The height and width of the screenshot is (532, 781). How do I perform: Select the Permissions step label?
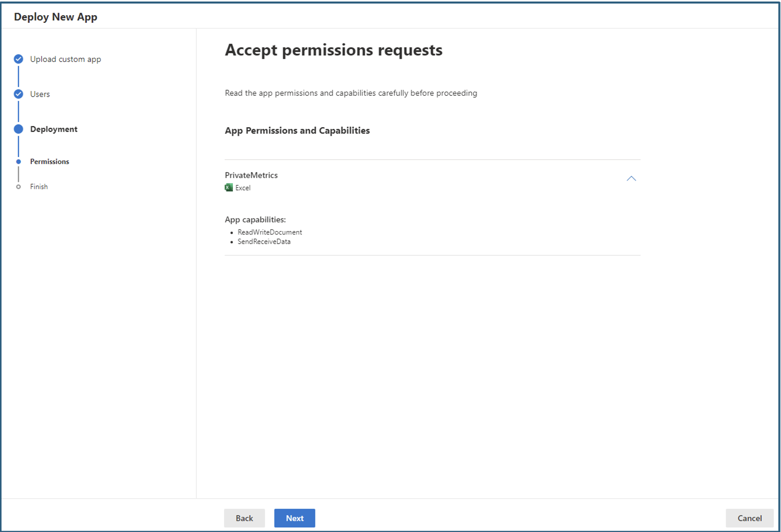[x=50, y=162]
